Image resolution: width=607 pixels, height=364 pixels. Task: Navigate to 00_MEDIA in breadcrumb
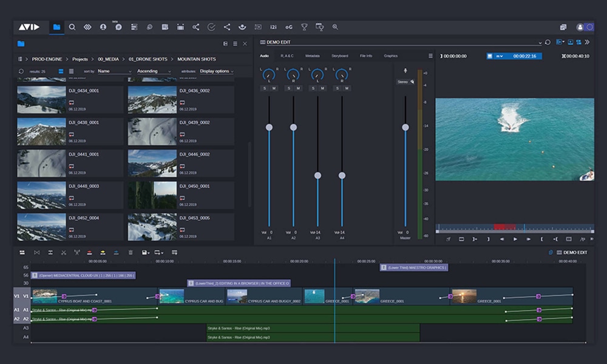click(109, 59)
